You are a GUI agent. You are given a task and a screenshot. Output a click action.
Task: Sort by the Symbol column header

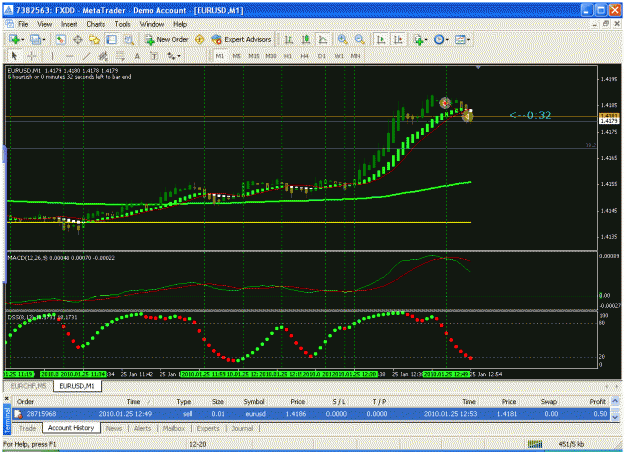click(x=254, y=402)
